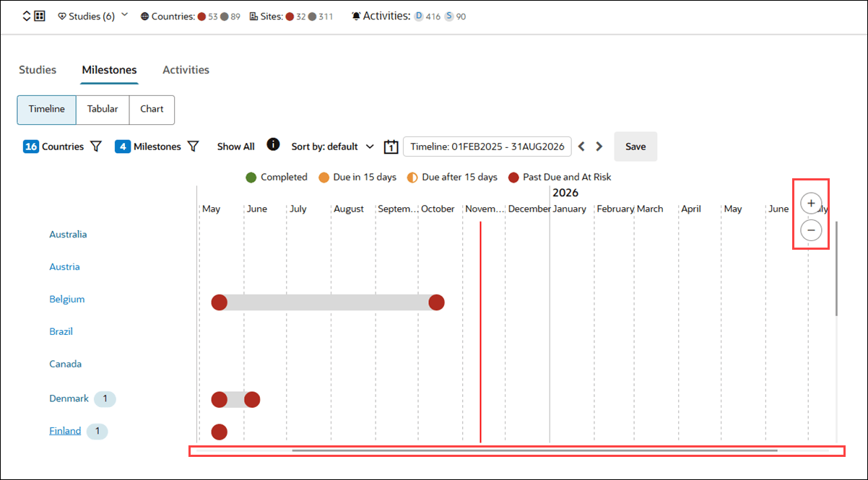
Task: Open the Activities tab
Action: [x=186, y=69]
